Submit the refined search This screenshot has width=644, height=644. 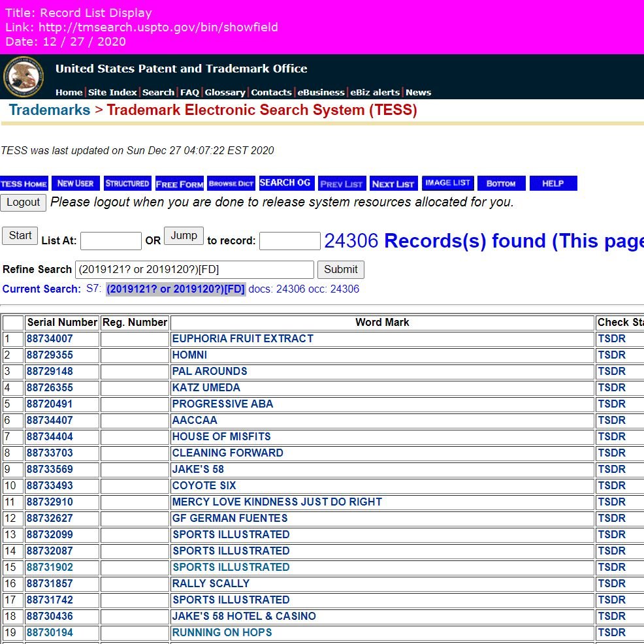point(340,270)
